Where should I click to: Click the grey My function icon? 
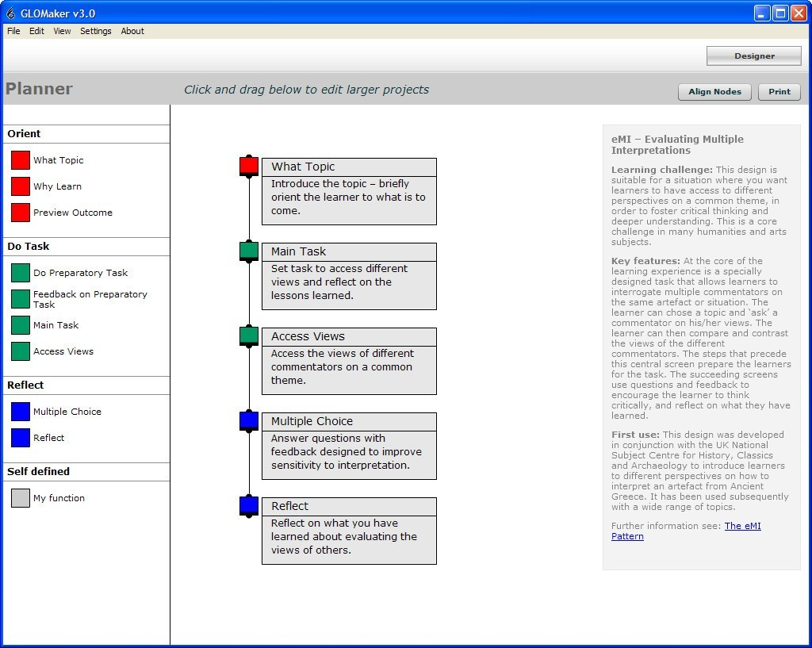(21, 498)
